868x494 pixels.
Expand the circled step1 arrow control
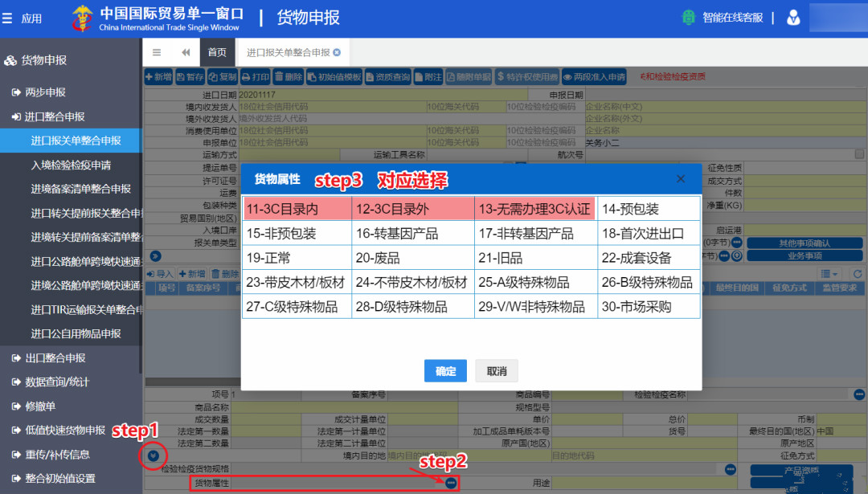coord(152,456)
